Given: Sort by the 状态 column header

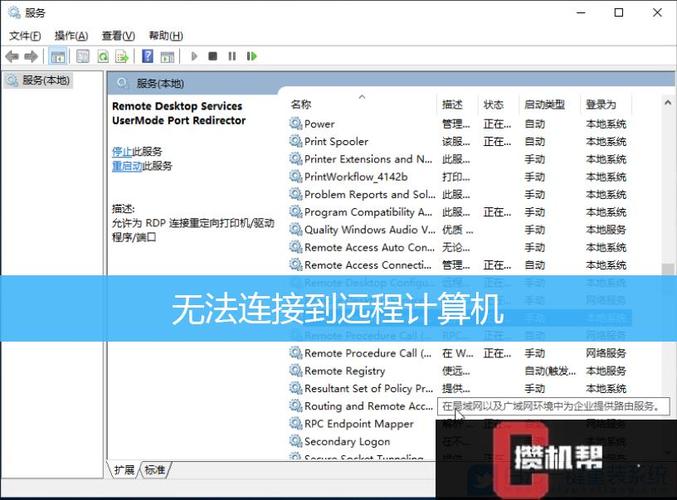Looking at the screenshot, I should point(493,104).
